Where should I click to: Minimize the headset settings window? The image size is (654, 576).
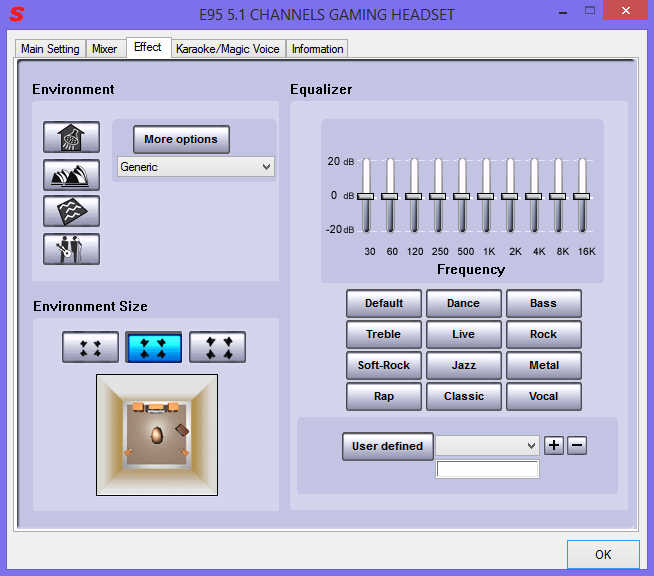pyautogui.click(x=563, y=12)
